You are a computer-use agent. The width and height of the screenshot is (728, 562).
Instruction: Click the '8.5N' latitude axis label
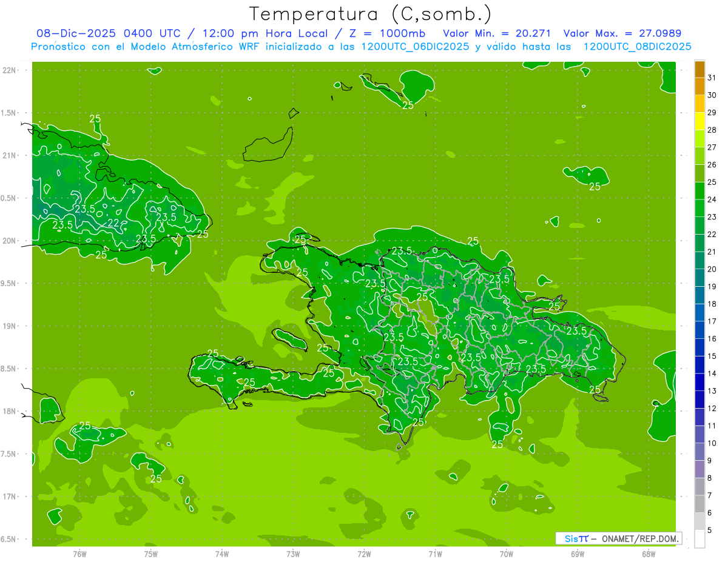point(8,369)
